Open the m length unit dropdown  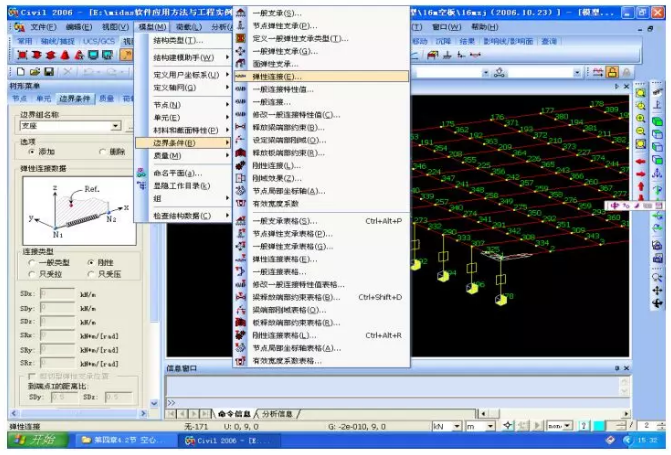[x=491, y=426]
